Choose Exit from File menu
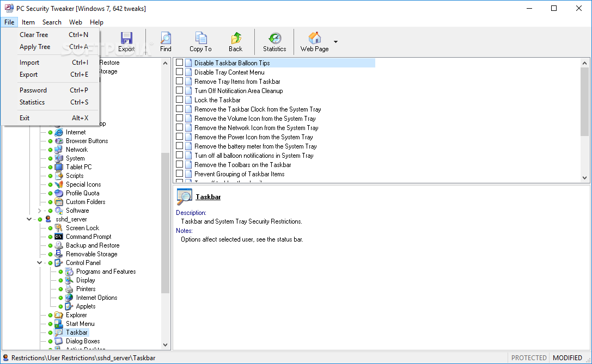This screenshot has width=592, height=364. [50, 118]
